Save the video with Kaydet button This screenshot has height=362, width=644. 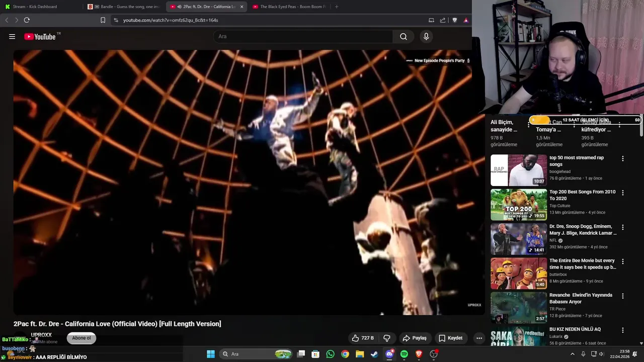[450, 338]
